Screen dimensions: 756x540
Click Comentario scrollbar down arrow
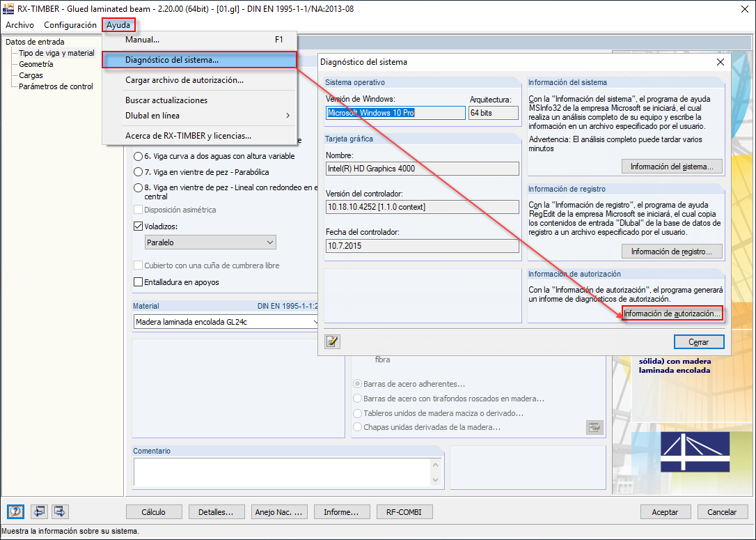(x=435, y=479)
